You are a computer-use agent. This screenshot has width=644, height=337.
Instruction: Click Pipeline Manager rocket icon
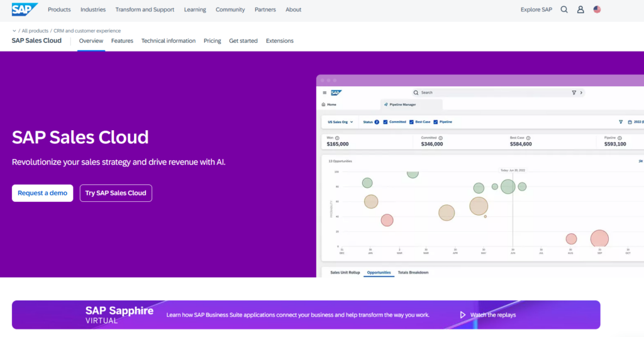pyautogui.click(x=386, y=104)
